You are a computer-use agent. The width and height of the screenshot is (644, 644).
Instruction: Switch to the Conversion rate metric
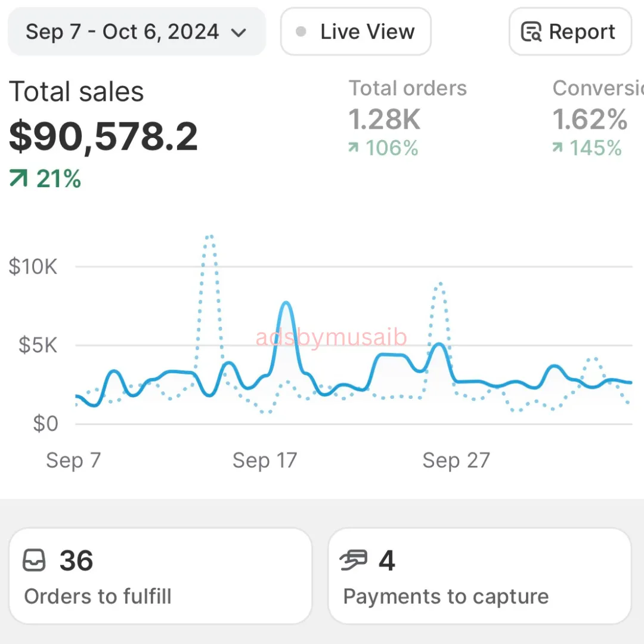597,88
